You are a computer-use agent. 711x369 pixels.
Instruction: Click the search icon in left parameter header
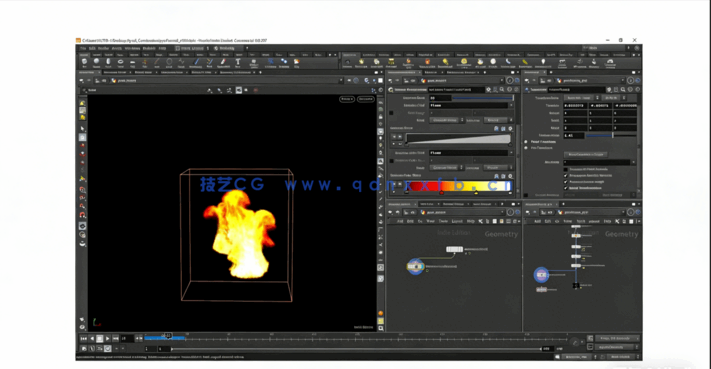502,90
